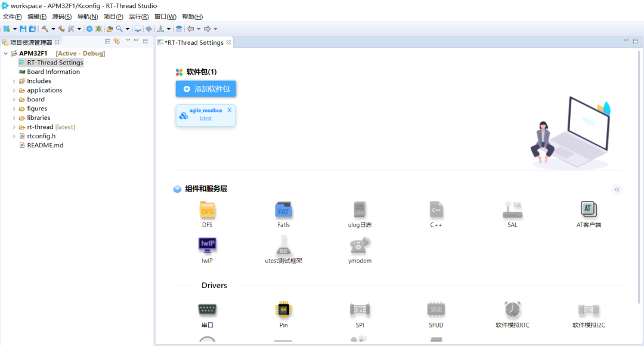Click the stacked layers SDK manager icon
This screenshot has height=346, width=644.
(x=179, y=29)
